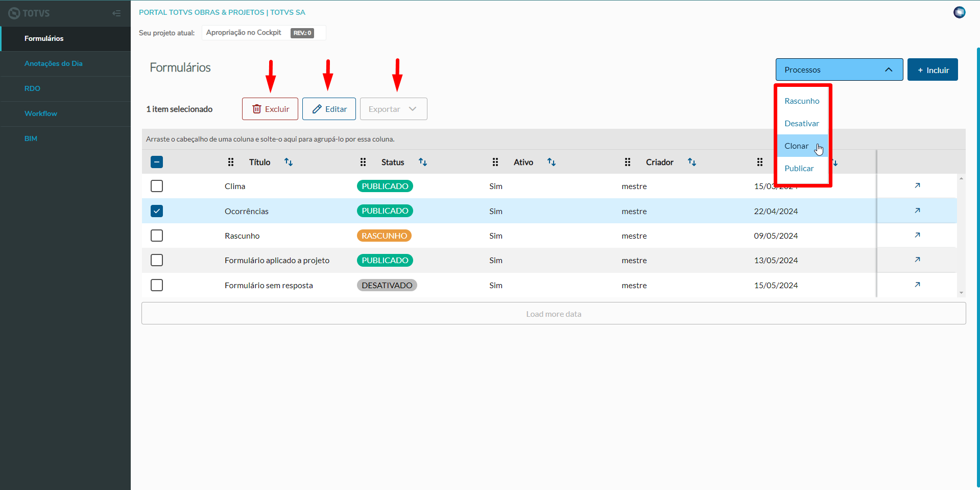Go to Formulários in the sidebar

65,38
